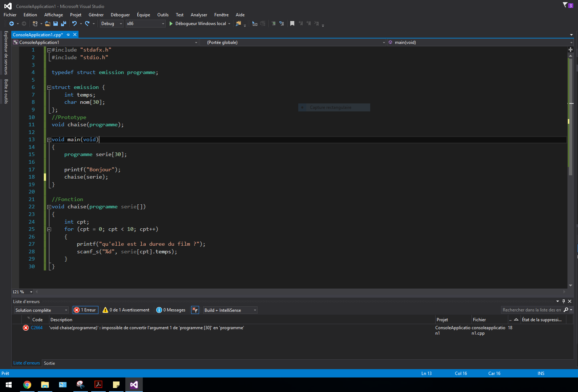Open the Solution complète scope dropdown

click(x=41, y=310)
